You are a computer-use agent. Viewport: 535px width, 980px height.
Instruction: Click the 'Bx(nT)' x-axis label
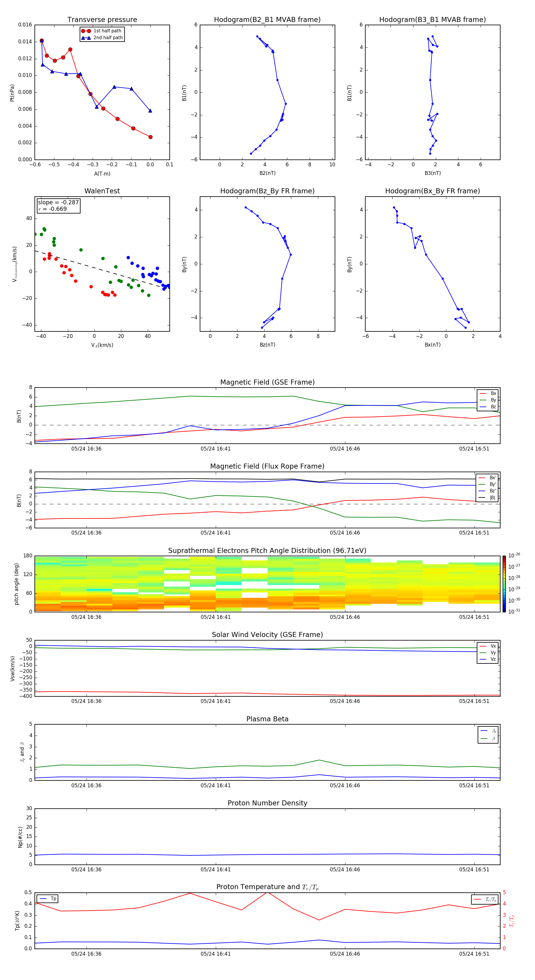(x=432, y=345)
